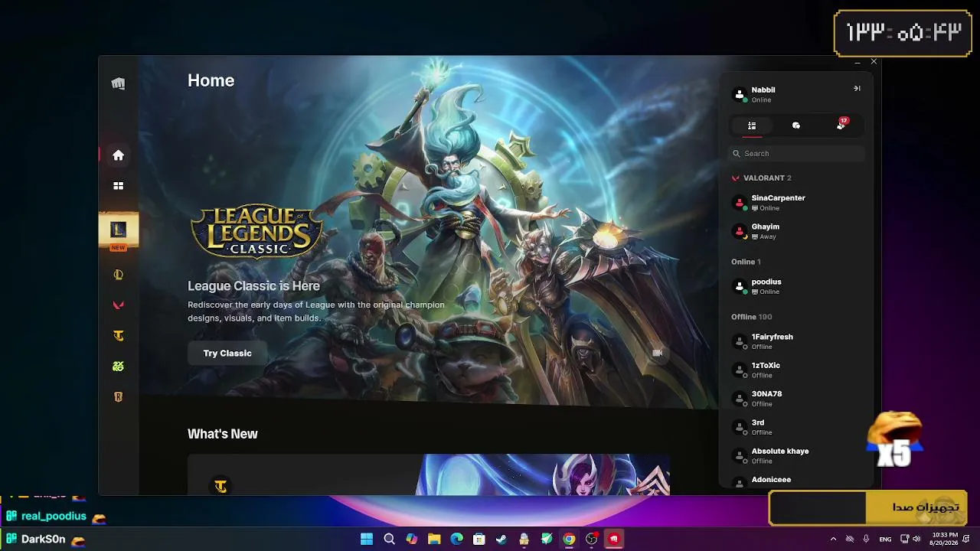Open League of Legends sidebar icon

[x=118, y=275]
